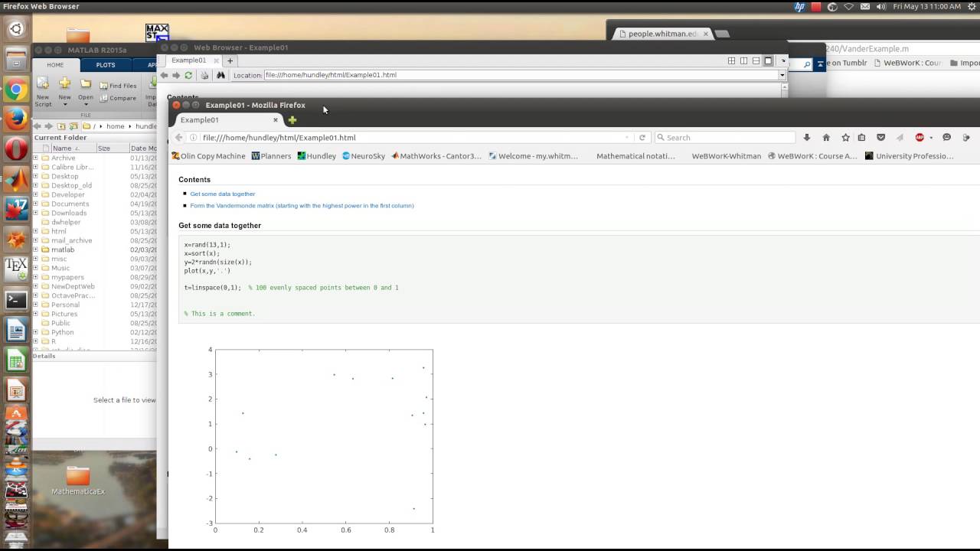Open Firefox downloads arrow icon

807,138
